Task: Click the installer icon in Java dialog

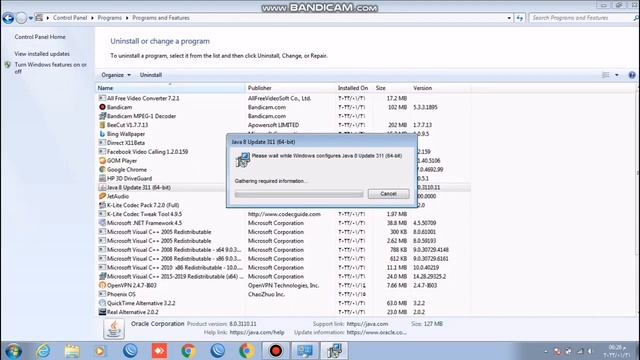Action: click(x=243, y=160)
